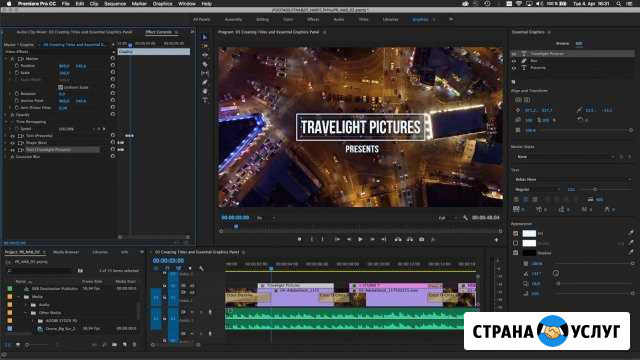640x360 pixels.
Task: Switch to the Effect Controls tab
Action: click(159, 32)
